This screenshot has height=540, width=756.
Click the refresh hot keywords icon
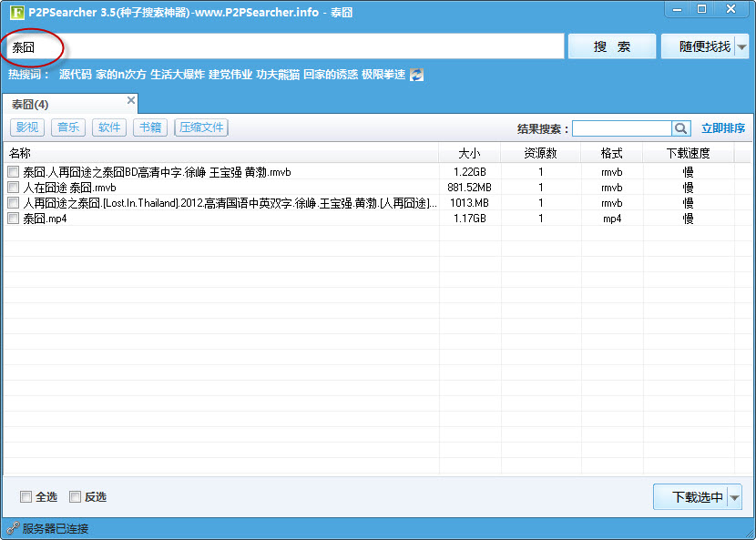[x=416, y=75]
